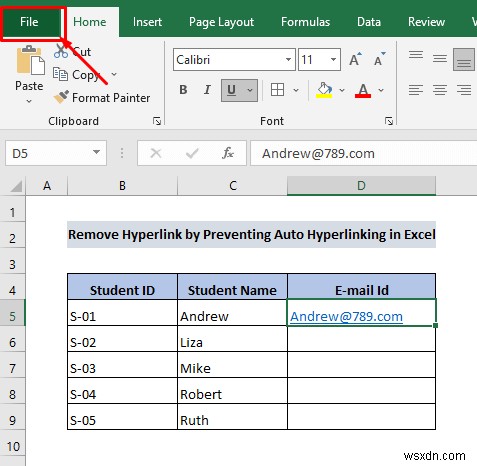The height and width of the screenshot is (466, 477).
Task: Align text left
Action: 416,90
